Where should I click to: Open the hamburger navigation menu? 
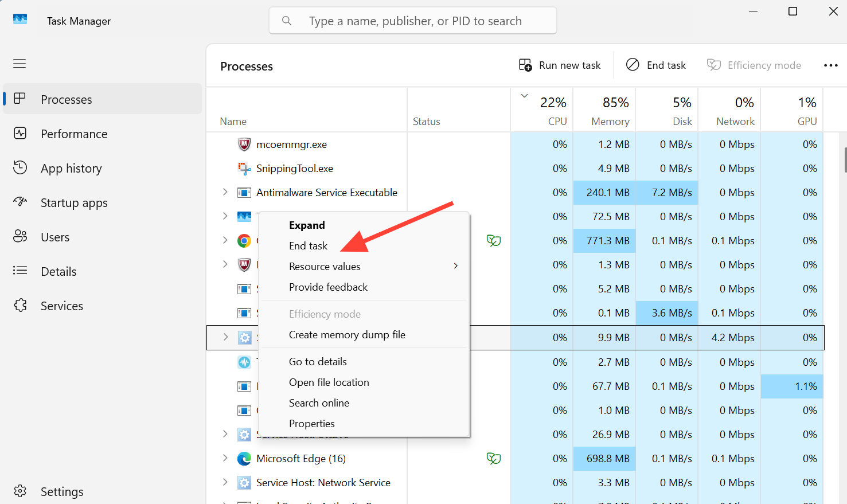[x=19, y=64]
